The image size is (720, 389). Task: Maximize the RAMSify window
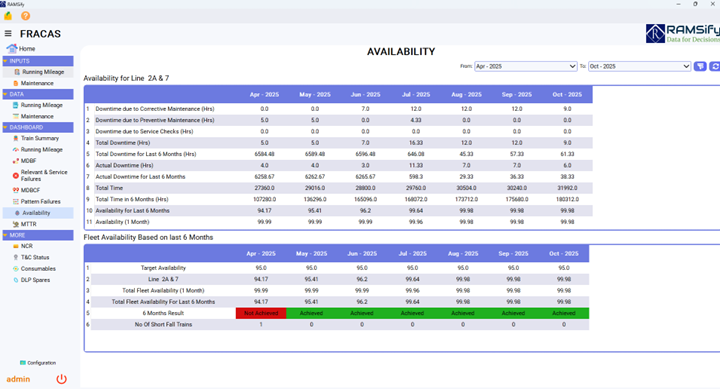(695, 4)
